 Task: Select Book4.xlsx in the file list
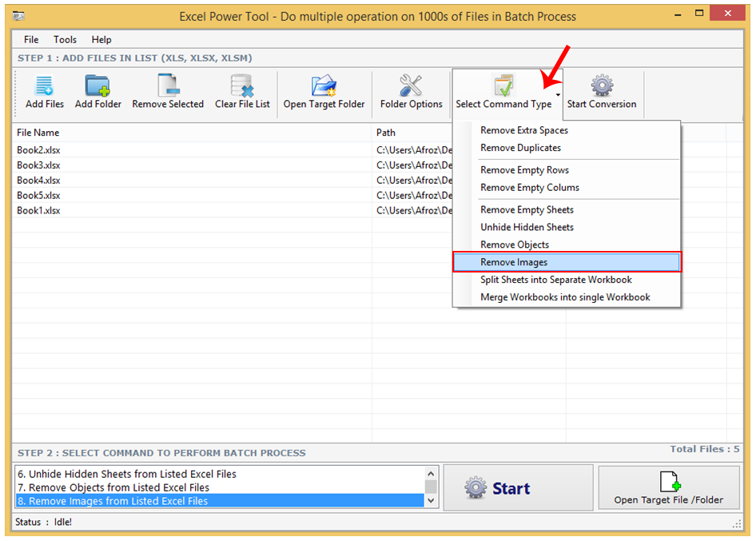point(38,181)
